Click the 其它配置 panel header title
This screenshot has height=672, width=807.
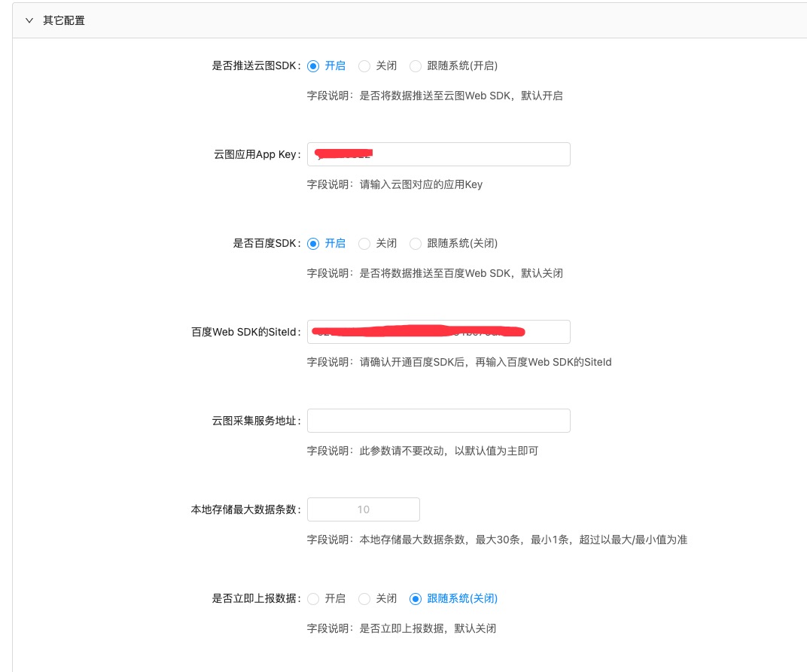tap(64, 20)
